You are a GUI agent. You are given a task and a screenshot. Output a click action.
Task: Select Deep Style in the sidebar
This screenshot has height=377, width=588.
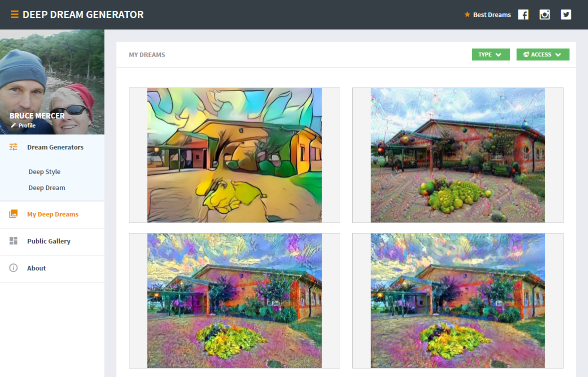point(44,171)
